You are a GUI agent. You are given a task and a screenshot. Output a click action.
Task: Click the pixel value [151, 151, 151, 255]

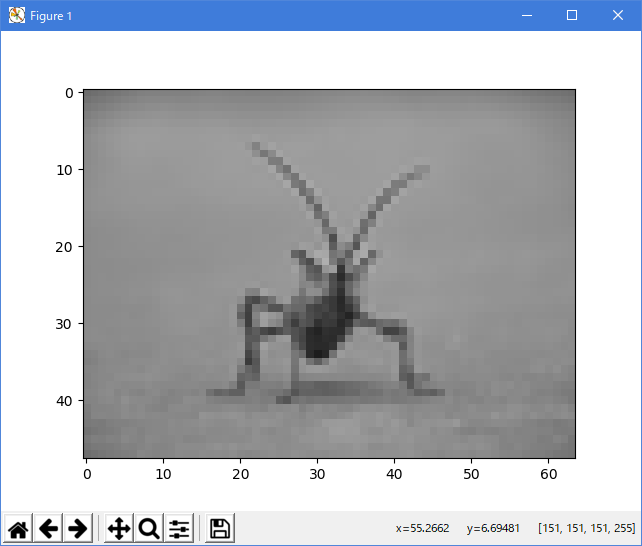click(x=587, y=528)
